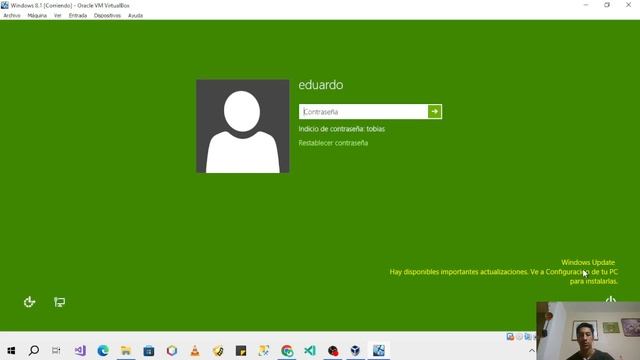Open Microsoft Edge from the taskbar

click(x=103, y=350)
